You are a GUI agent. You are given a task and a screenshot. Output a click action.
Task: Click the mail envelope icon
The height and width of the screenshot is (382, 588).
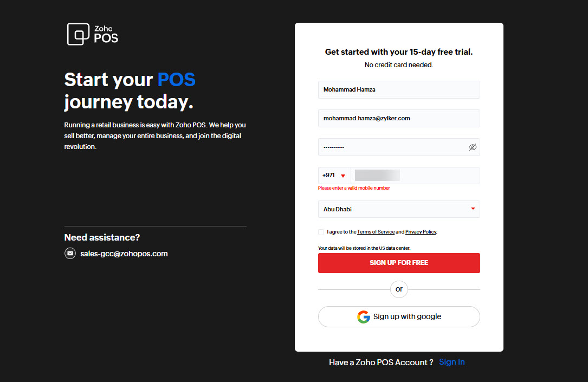70,254
